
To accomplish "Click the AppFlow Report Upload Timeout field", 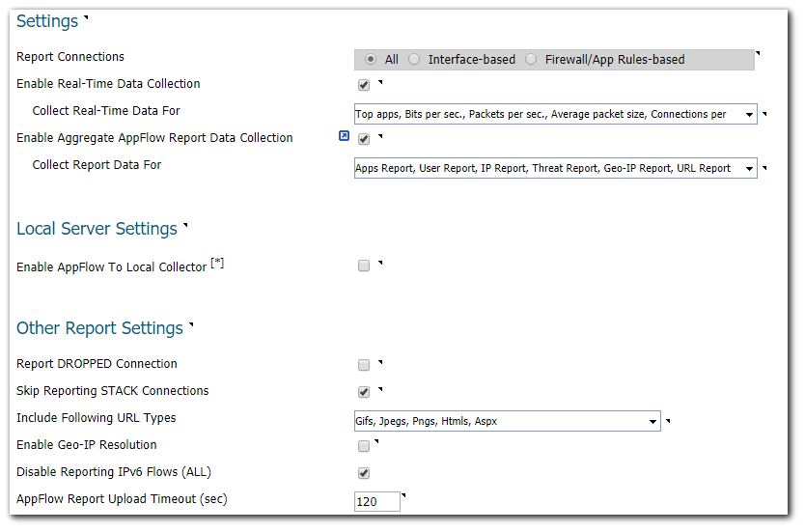I will pyautogui.click(x=376, y=502).
